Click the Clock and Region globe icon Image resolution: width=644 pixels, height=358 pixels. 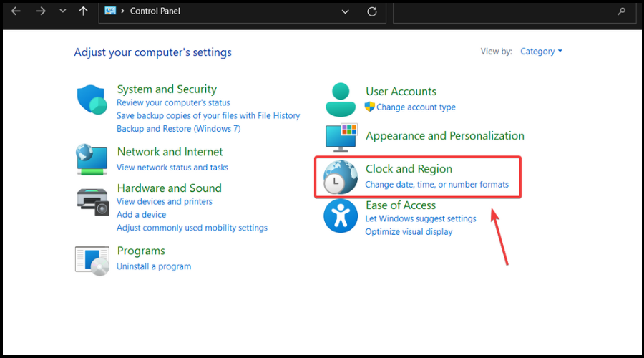[341, 178]
